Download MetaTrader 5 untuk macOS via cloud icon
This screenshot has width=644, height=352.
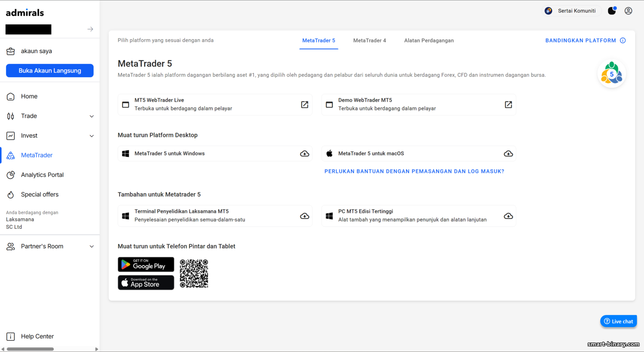tap(508, 154)
